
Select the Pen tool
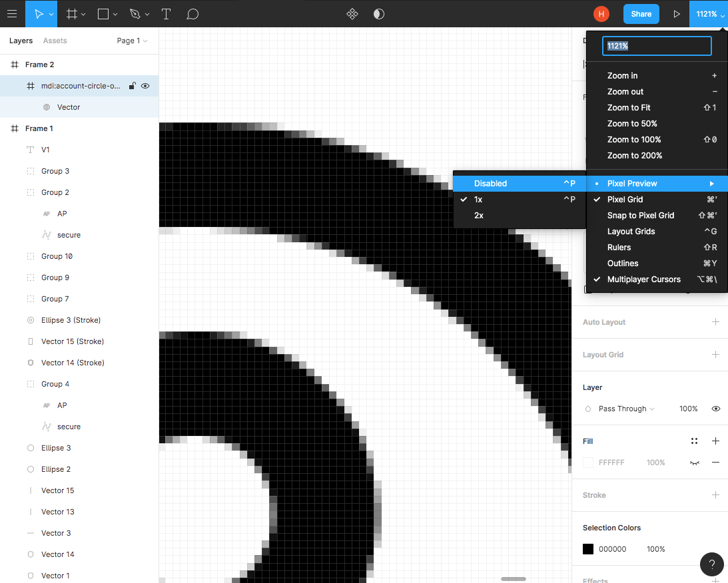coord(135,13)
